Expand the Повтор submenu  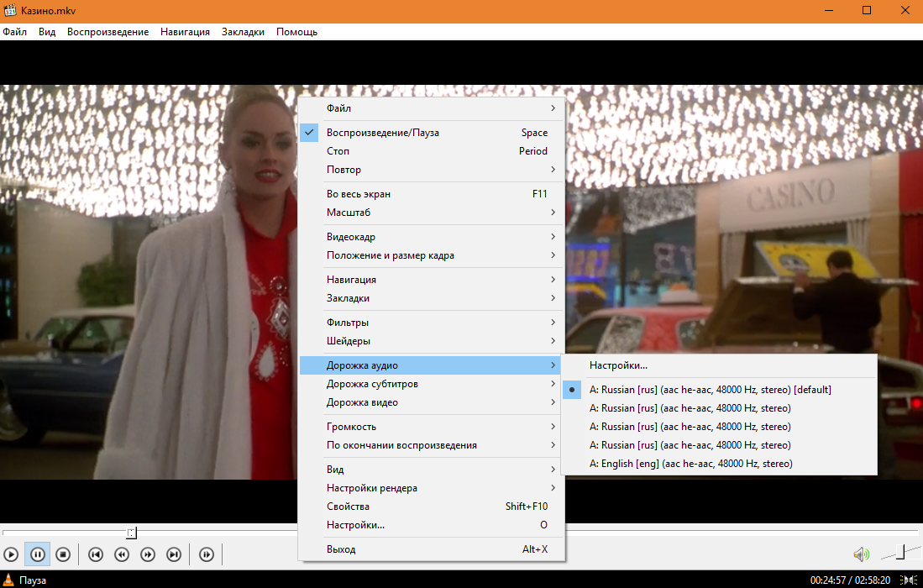point(432,170)
